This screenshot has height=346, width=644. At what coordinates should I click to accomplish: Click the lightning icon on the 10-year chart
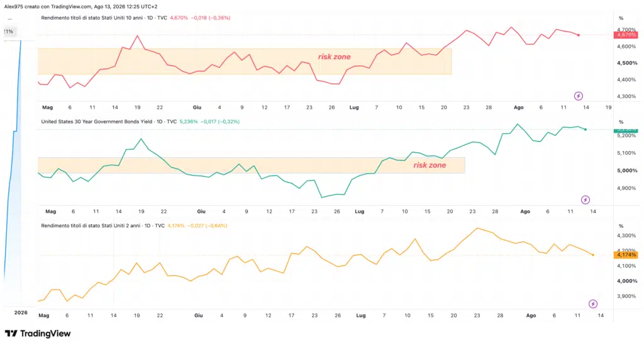[579, 96]
